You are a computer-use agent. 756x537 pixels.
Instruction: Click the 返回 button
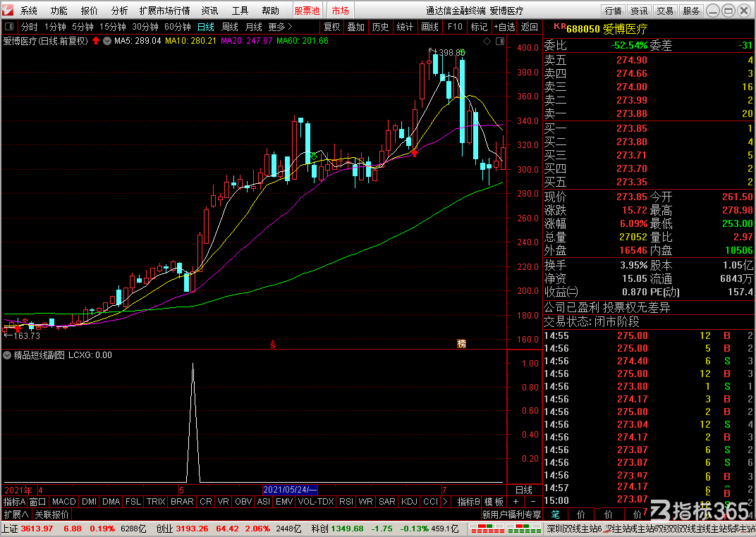click(x=530, y=27)
